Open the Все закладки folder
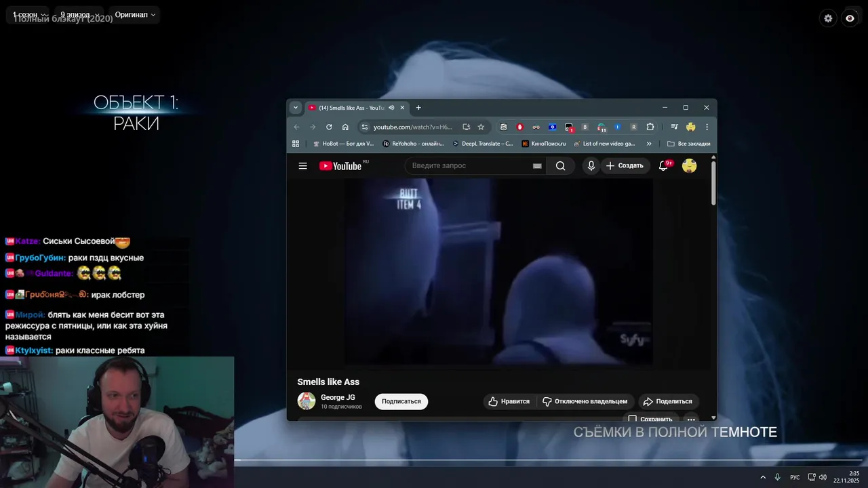This screenshot has height=488, width=868. click(689, 144)
